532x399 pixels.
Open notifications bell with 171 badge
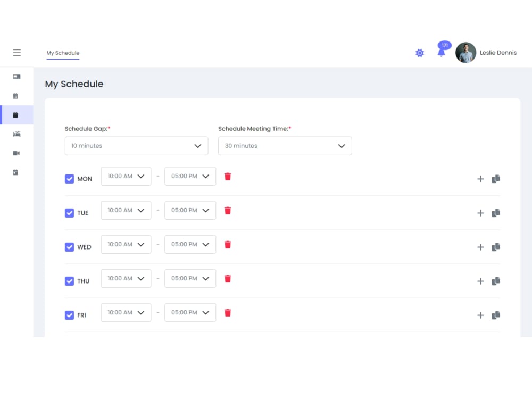(443, 49)
